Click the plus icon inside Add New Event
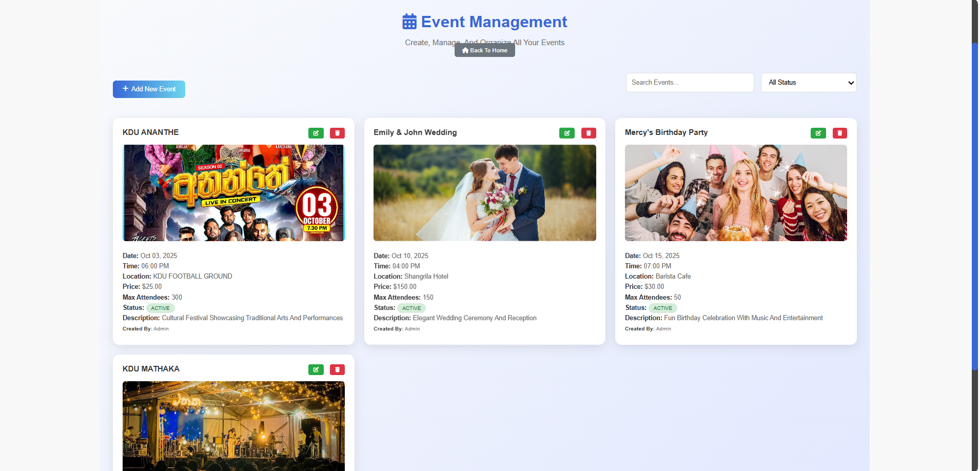Screen dimensions: 980x471 point(125,89)
